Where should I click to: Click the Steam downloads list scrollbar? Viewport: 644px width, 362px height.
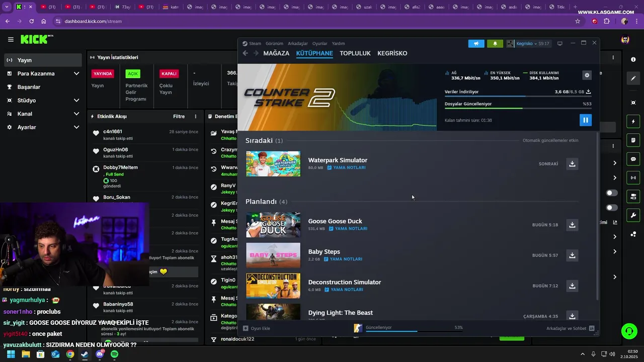click(597, 216)
